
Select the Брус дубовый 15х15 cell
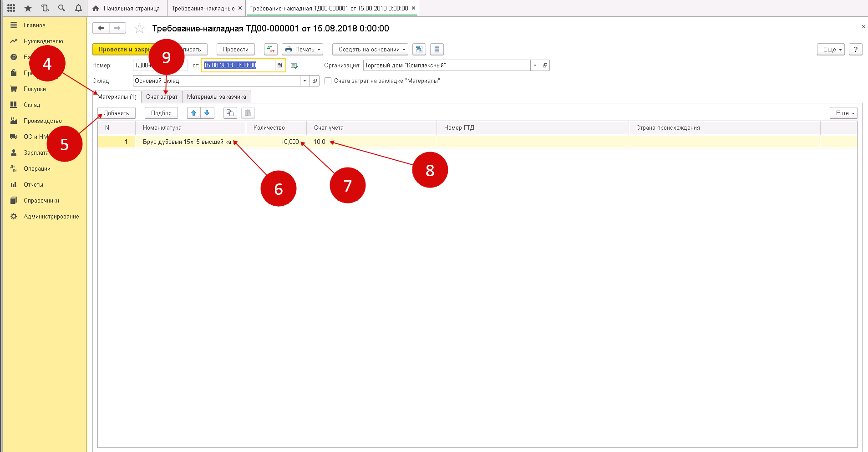(191, 142)
